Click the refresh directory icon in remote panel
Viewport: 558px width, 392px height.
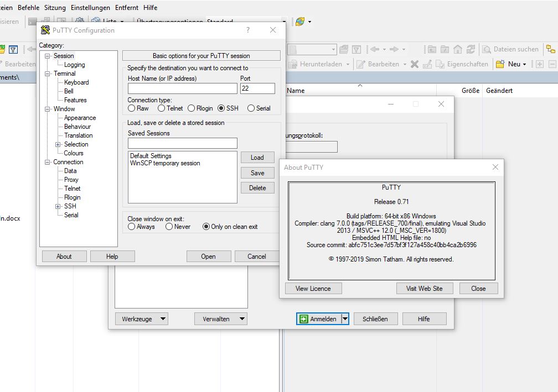(471, 49)
